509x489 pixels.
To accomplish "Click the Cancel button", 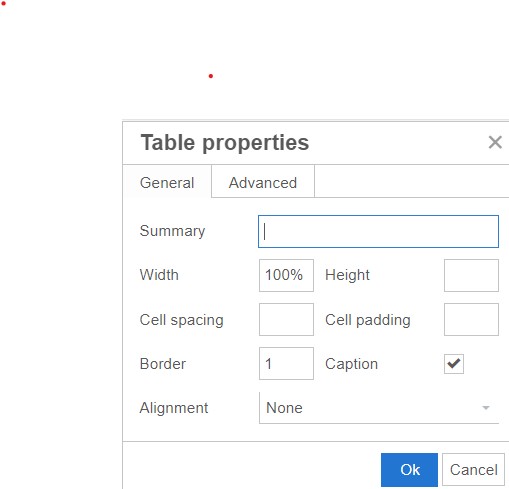I will pos(473,470).
